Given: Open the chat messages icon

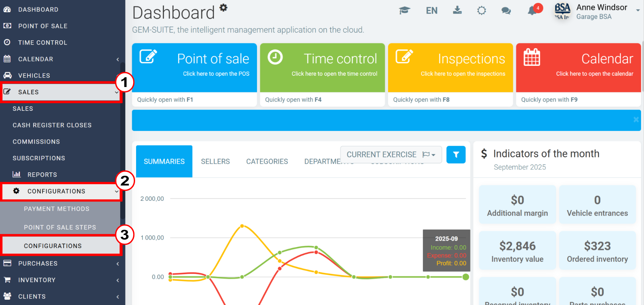Looking at the screenshot, I should tap(506, 11).
